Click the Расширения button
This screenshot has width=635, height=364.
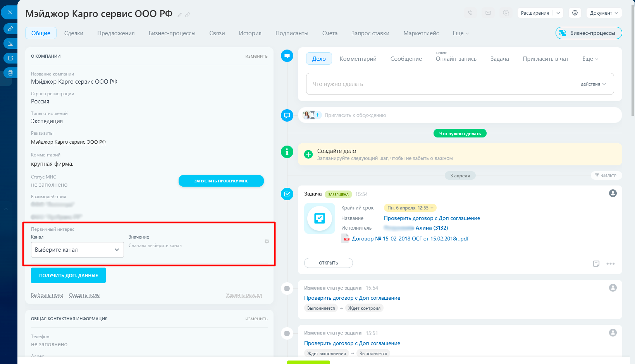tap(535, 13)
